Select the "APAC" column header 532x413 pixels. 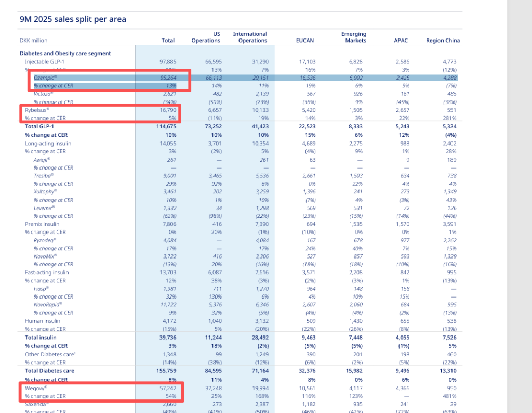[402, 41]
